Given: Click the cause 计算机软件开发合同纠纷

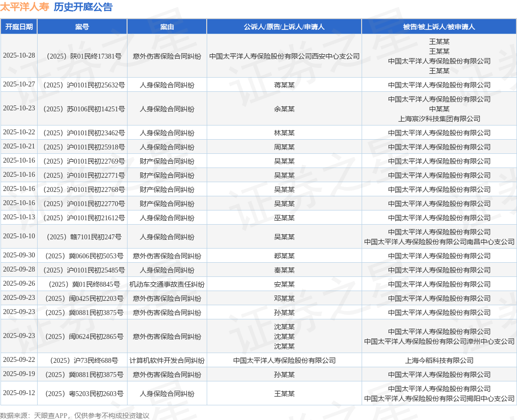Looking at the screenshot, I should [167, 360].
